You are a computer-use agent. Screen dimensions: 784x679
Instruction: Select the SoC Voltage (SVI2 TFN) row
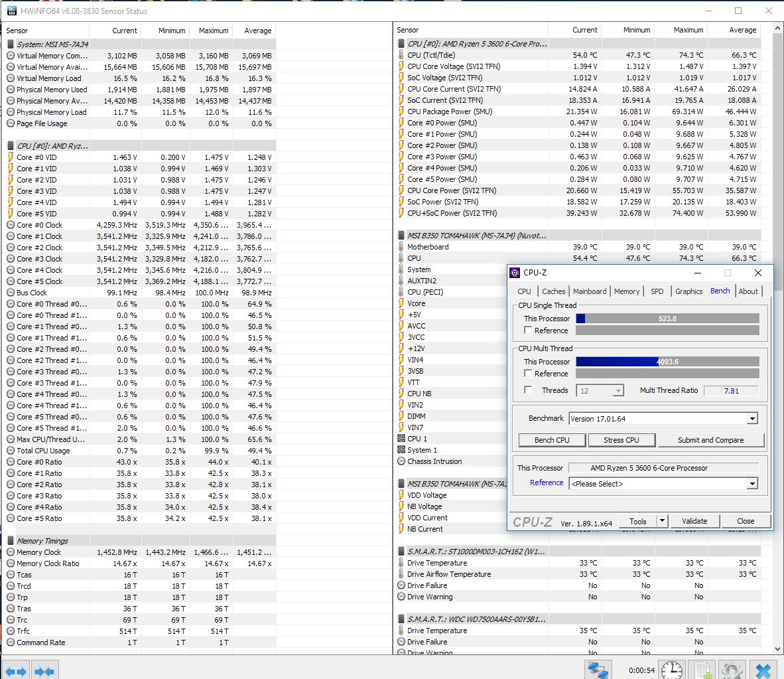coord(578,78)
